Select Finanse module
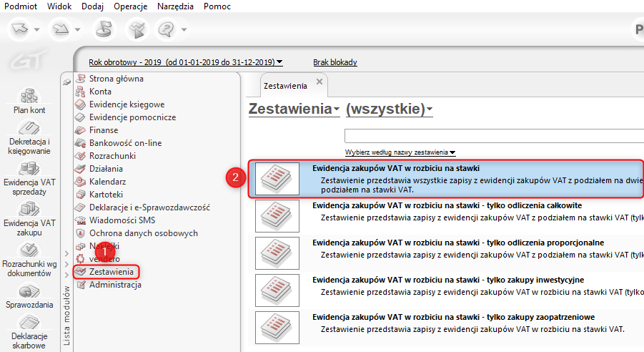The image size is (644, 352). tap(104, 130)
